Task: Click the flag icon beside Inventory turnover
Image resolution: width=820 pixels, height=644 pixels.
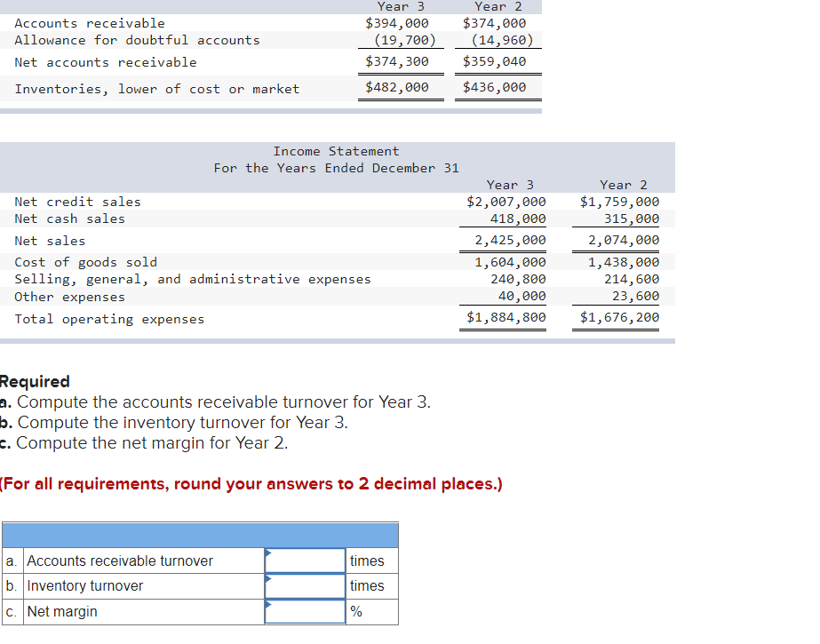Action: (x=267, y=579)
